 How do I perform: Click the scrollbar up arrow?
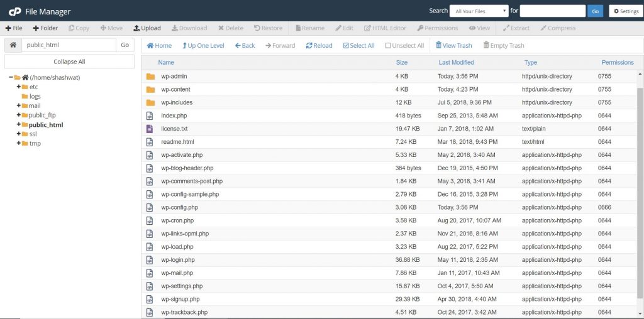point(640,73)
